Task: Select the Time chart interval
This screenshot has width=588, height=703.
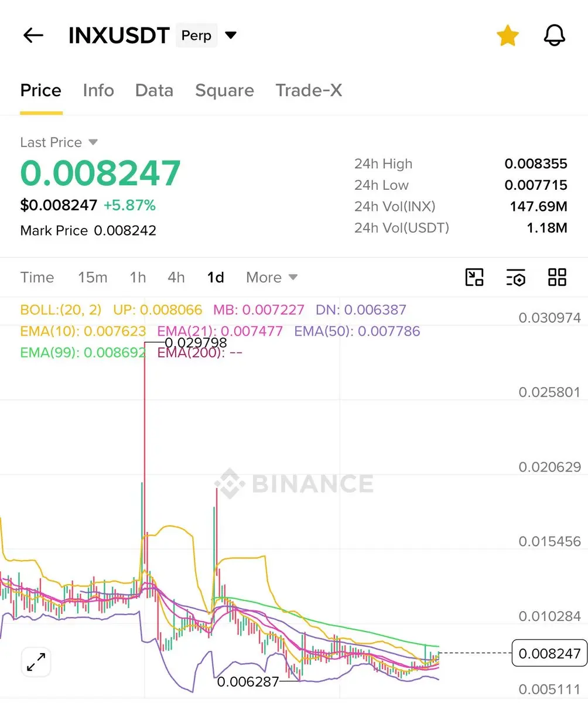Action: click(x=37, y=277)
